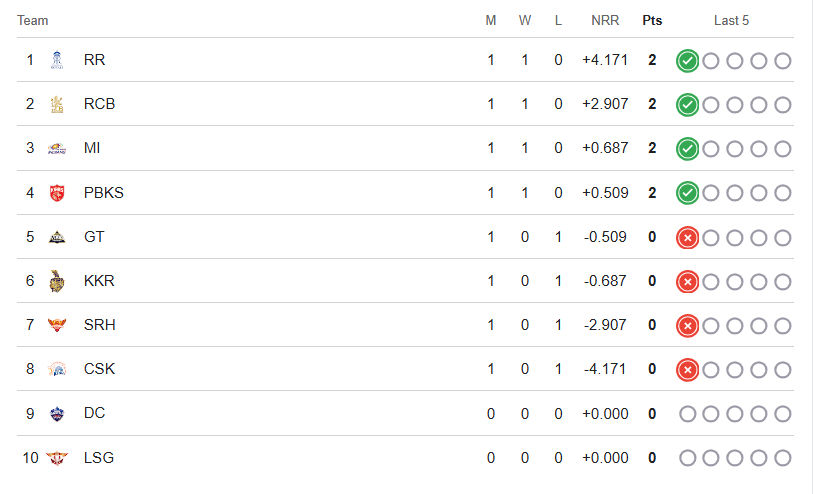The width and height of the screenshot is (813, 494).
Task: Click the RCB team logo icon
Action: 57,104
